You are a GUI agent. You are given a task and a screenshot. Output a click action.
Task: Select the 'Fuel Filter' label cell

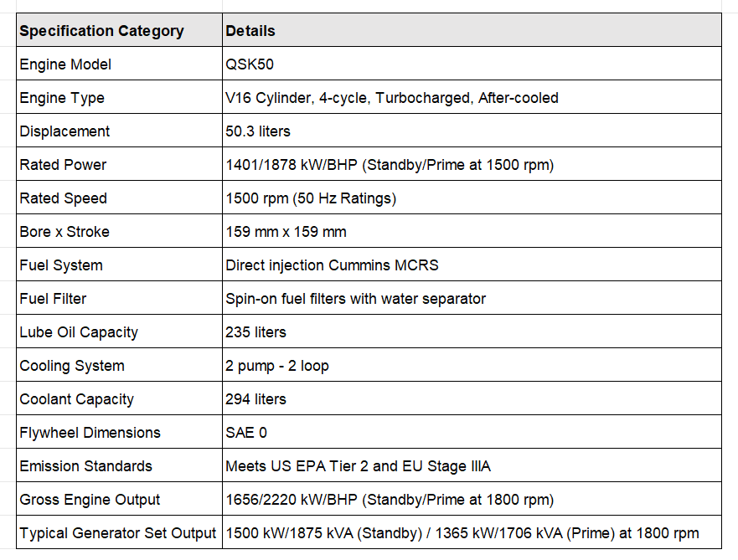pyautogui.click(x=119, y=298)
